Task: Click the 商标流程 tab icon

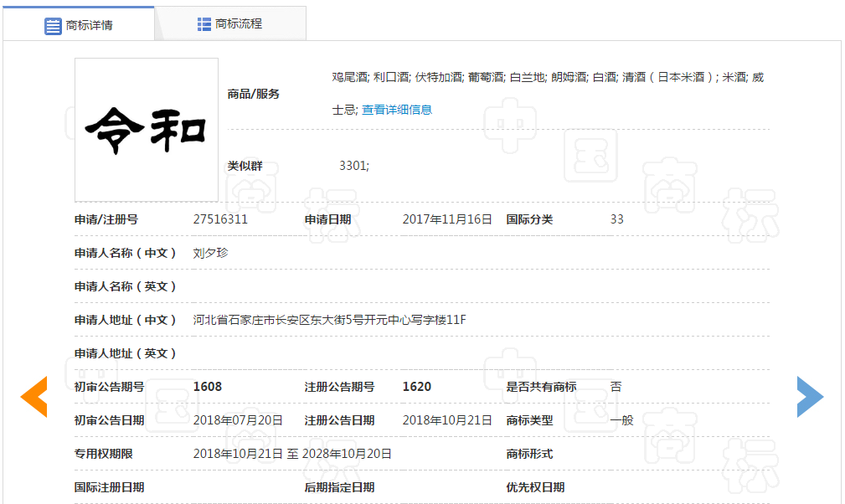Action: click(204, 24)
